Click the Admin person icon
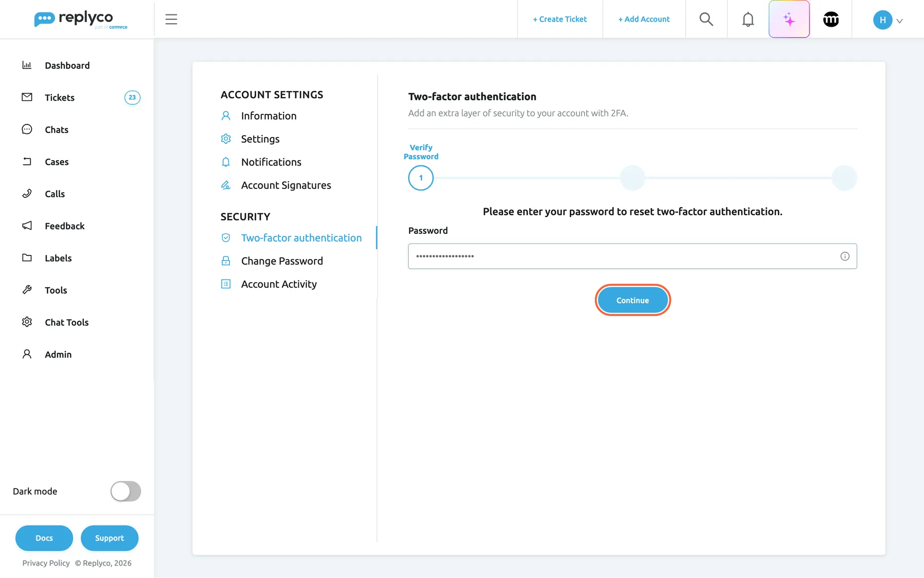Viewport: 924px width, 578px height. pyautogui.click(x=27, y=354)
